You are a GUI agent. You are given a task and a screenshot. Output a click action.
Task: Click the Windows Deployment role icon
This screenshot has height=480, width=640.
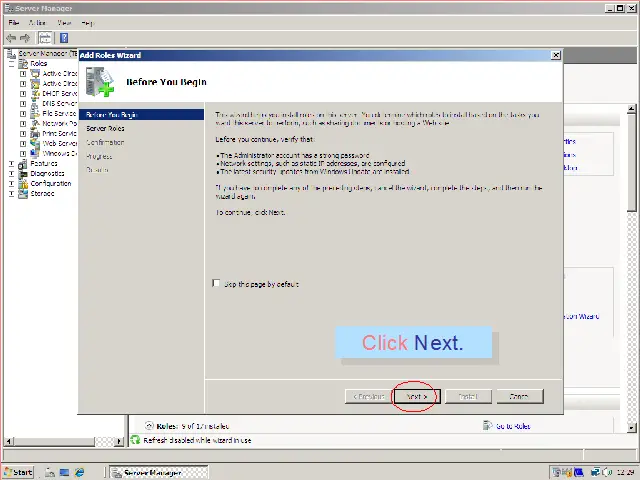[36, 153]
